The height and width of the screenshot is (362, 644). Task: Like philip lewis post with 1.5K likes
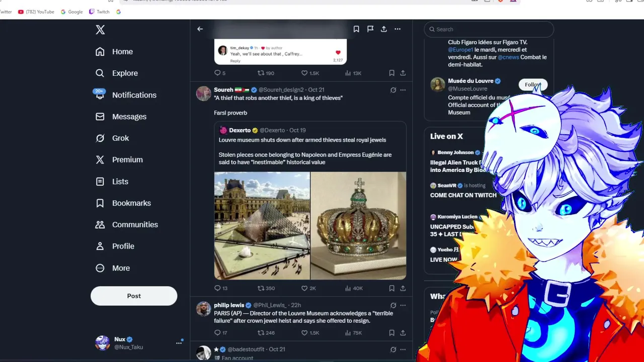coord(310,333)
